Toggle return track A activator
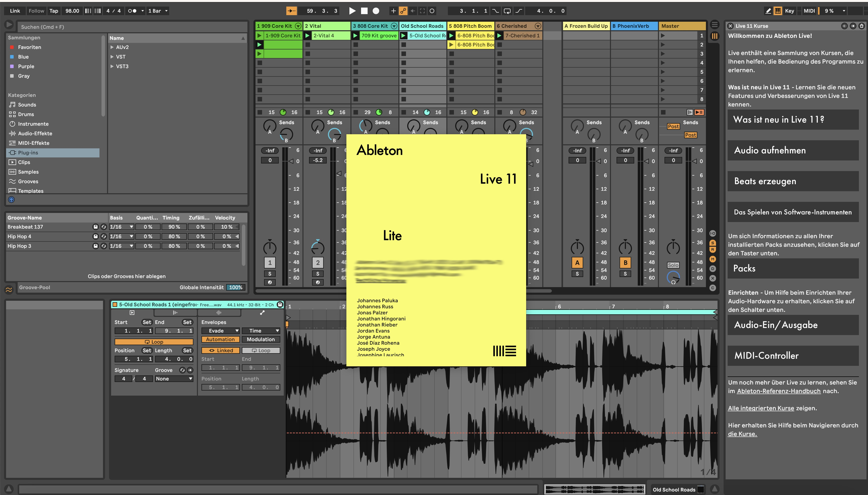 [x=577, y=262]
